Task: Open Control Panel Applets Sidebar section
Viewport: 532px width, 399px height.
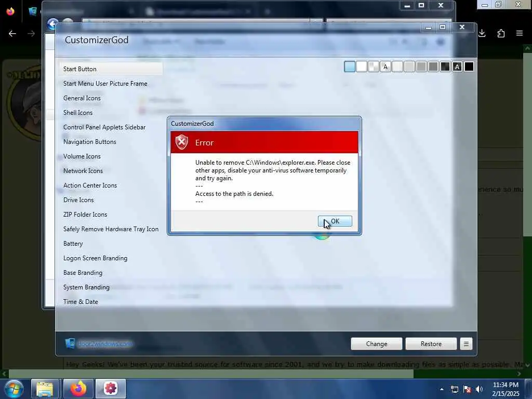Action: coord(104,127)
